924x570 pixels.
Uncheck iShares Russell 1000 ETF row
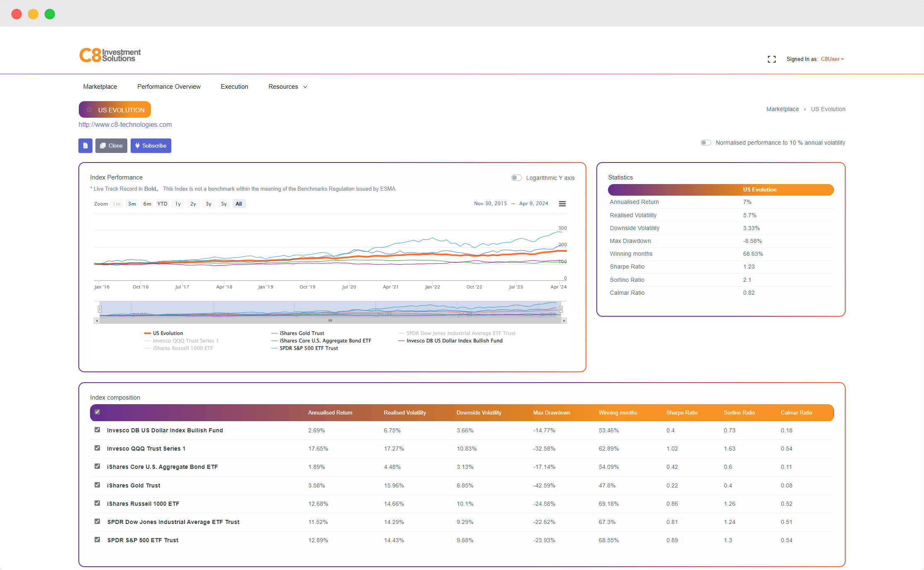tap(97, 503)
